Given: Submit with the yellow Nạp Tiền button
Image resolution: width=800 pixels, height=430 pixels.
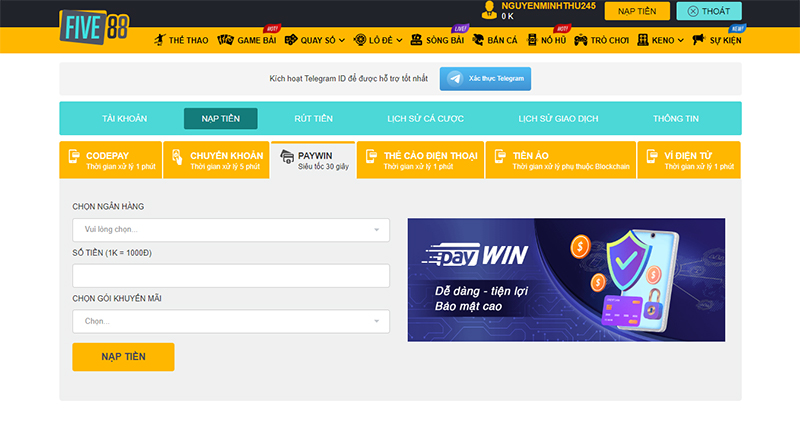Looking at the screenshot, I should click(x=123, y=357).
